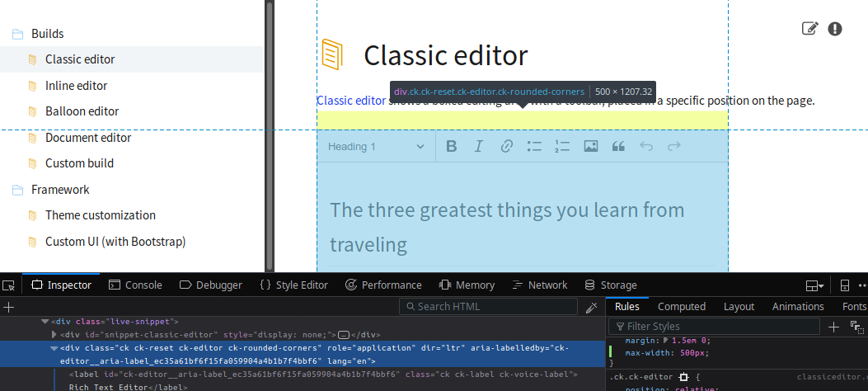
Task: Click the report issue exclamation icon
Action: tap(835, 29)
